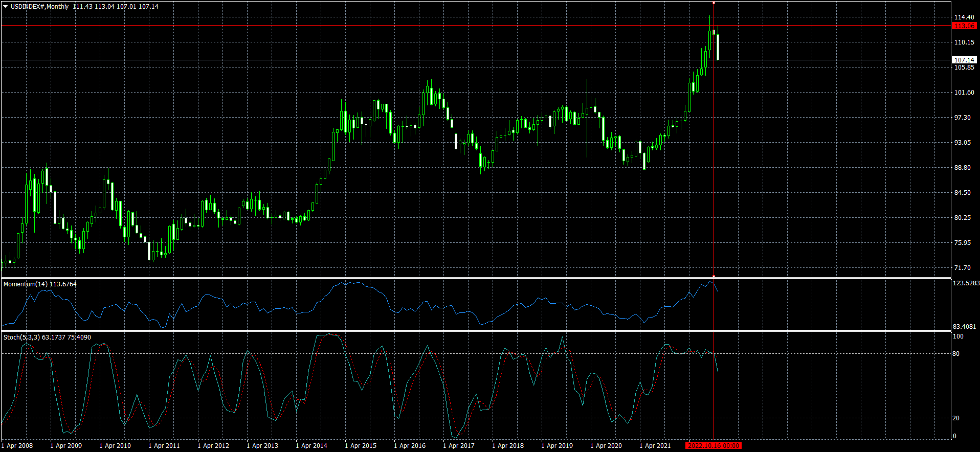Click the Stoch(5,3,3) indicator label
Image resolution: width=980 pixels, height=452 pixels.
47,337
